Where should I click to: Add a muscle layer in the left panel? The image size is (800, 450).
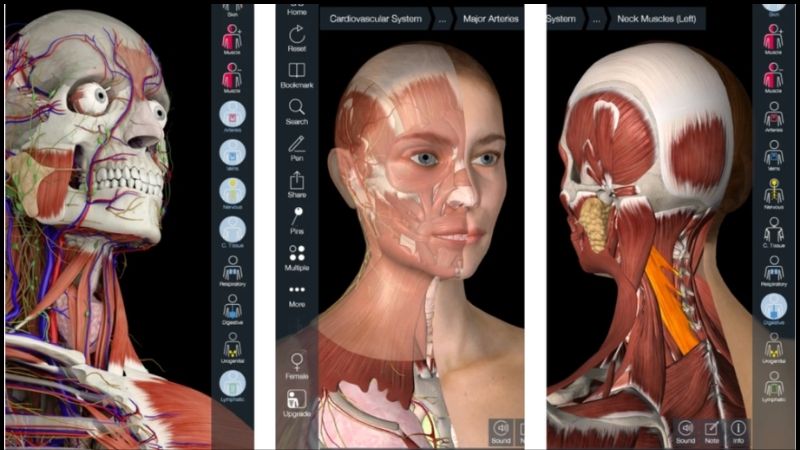click(232, 39)
